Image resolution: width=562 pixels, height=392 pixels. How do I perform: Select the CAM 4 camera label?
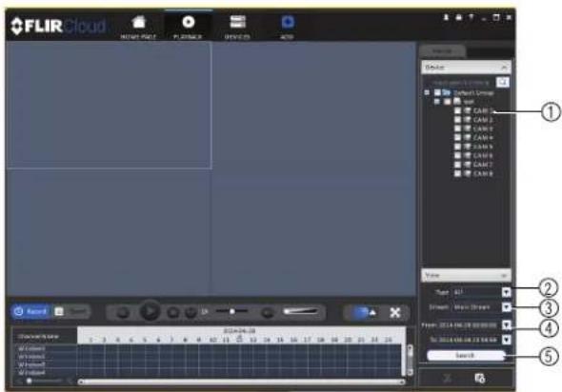[x=483, y=137]
